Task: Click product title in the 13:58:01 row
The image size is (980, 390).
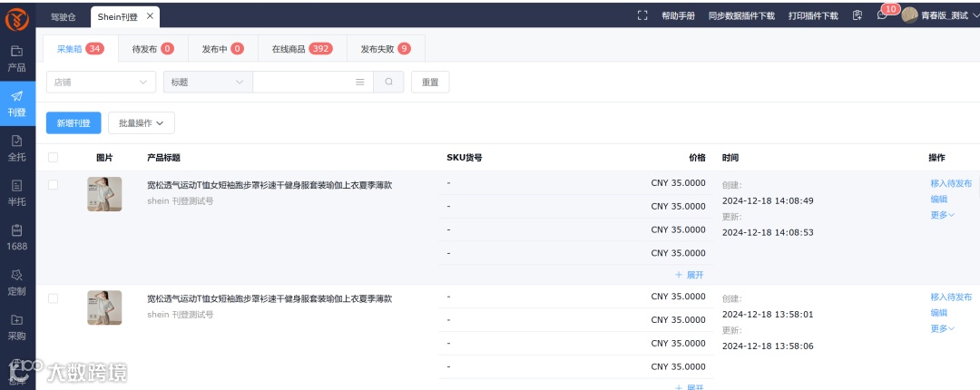Action: click(x=269, y=298)
